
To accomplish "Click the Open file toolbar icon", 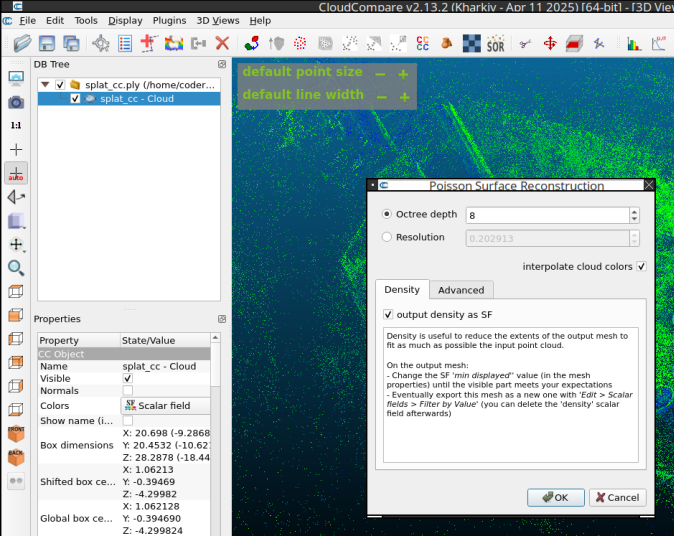I will tap(22, 44).
